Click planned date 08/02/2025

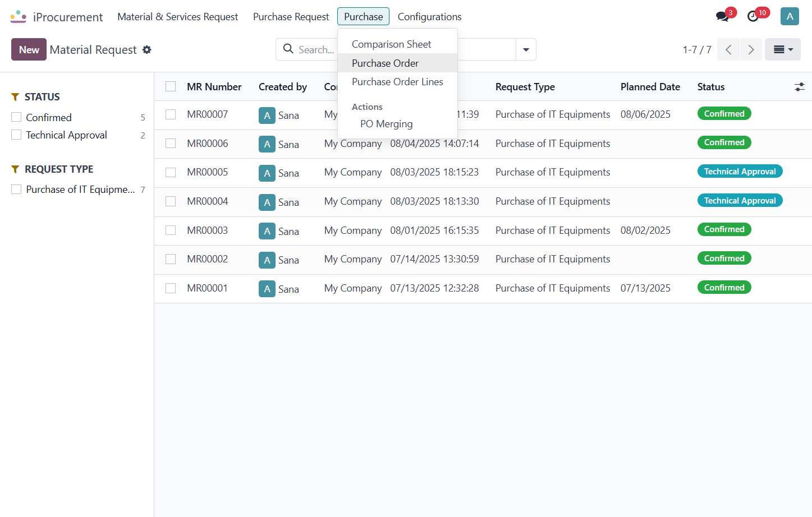click(x=645, y=230)
